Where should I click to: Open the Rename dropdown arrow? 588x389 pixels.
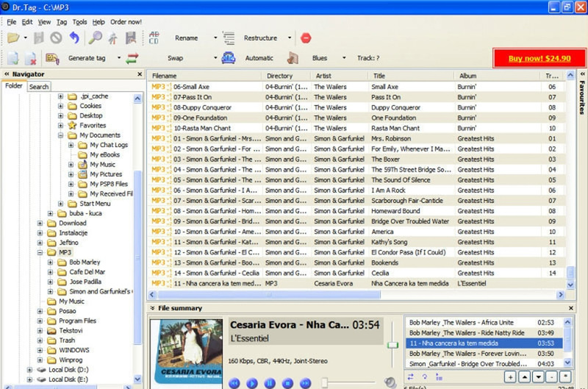point(215,38)
